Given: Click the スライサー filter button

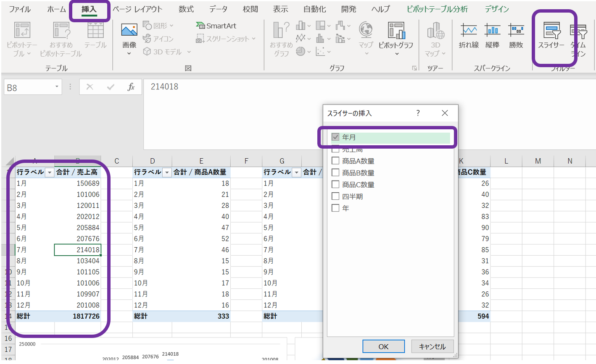Looking at the screenshot, I should (x=551, y=36).
